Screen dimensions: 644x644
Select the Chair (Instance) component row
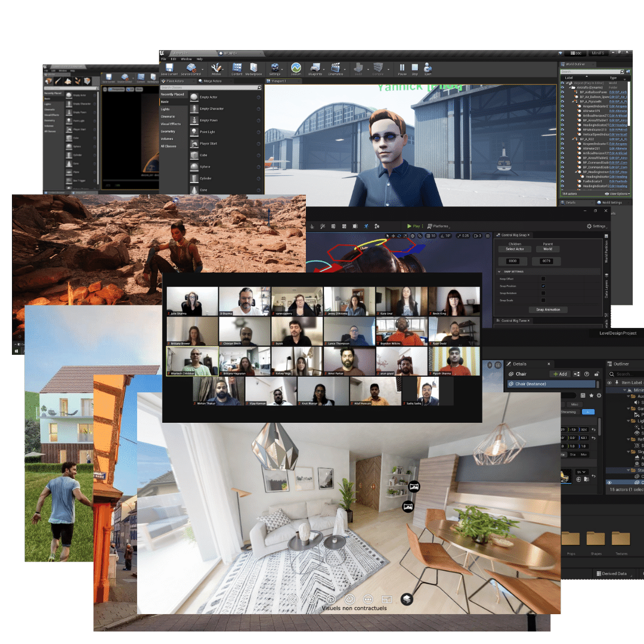(x=551, y=384)
